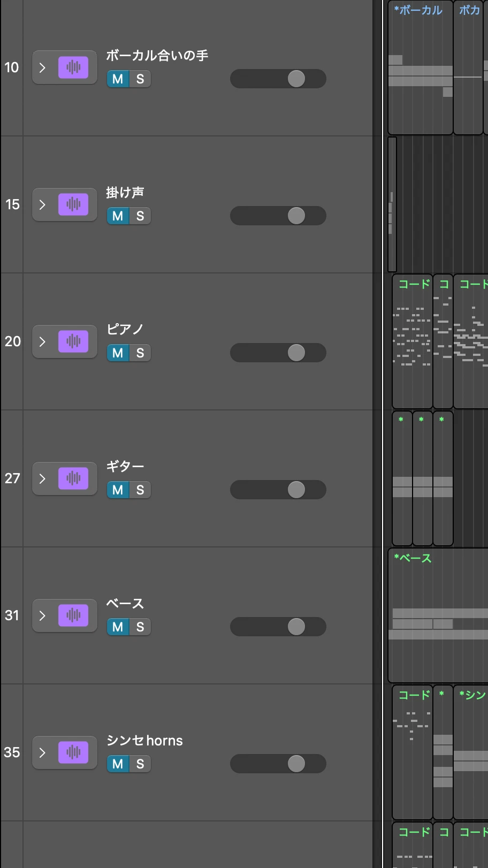Image resolution: width=488 pixels, height=868 pixels.
Task: Solo the シンセ horns track
Action: [140, 764]
